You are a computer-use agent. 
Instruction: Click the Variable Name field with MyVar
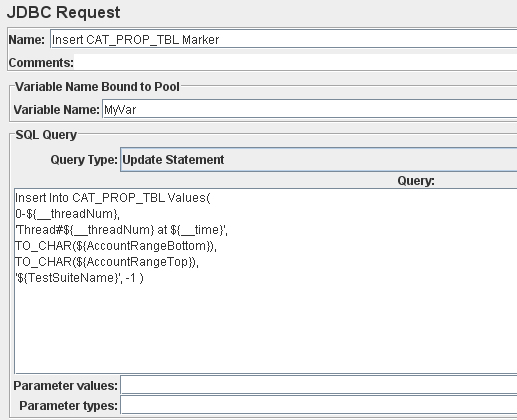(309, 109)
